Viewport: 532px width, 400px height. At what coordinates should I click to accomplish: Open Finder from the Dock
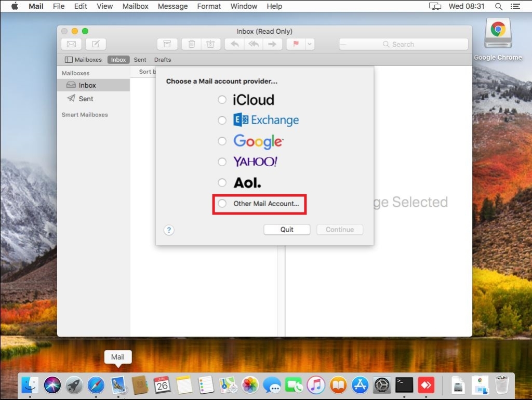tap(30, 385)
